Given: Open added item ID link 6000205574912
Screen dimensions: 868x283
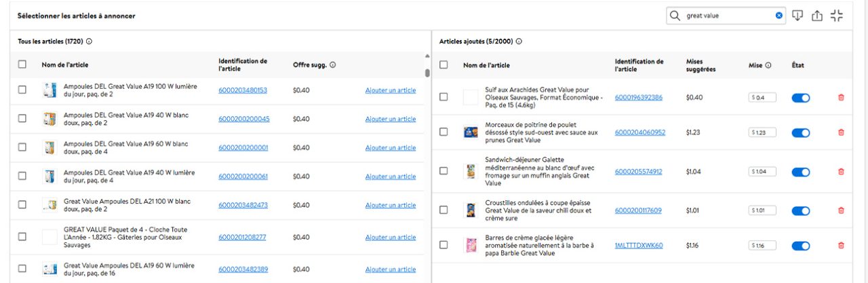Looking at the screenshot, I should (639, 172).
